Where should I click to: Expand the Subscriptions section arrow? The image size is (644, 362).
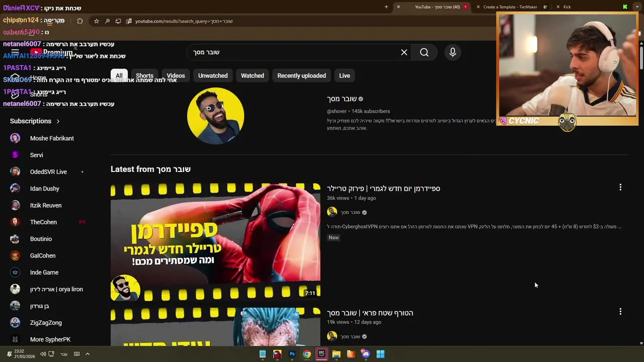point(58,121)
